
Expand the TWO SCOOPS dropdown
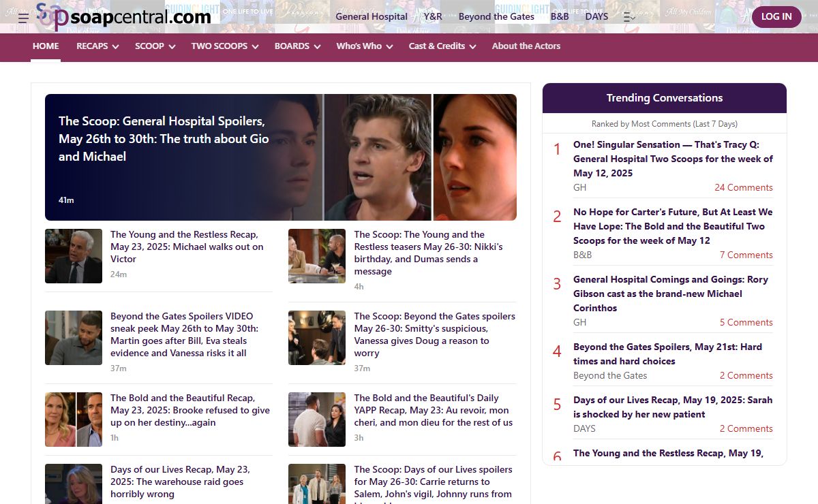(x=225, y=46)
